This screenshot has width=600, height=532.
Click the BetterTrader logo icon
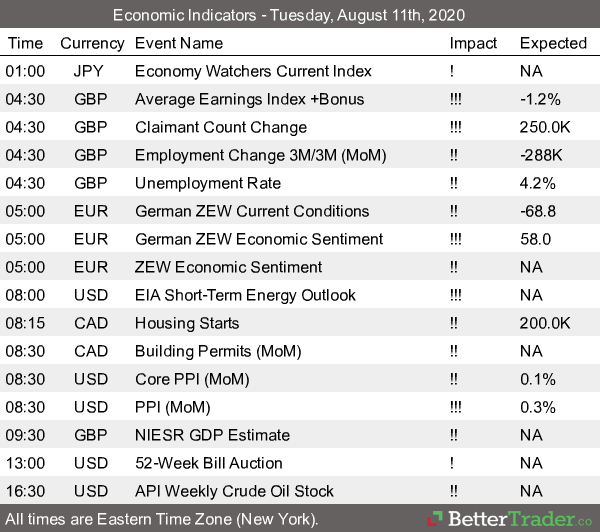point(436,519)
